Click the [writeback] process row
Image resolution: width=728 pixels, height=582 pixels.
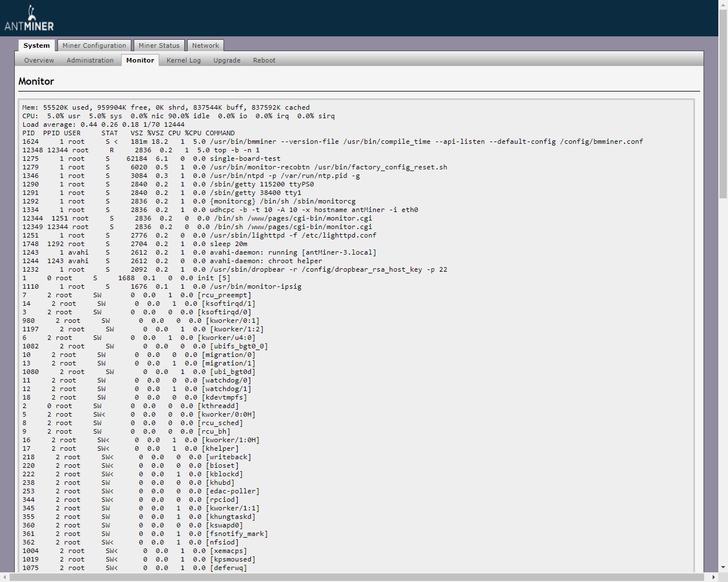click(137, 457)
